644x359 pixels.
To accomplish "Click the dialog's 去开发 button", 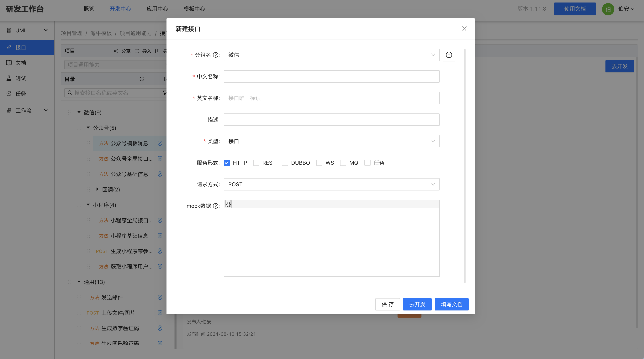I will click(x=417, y=304).
